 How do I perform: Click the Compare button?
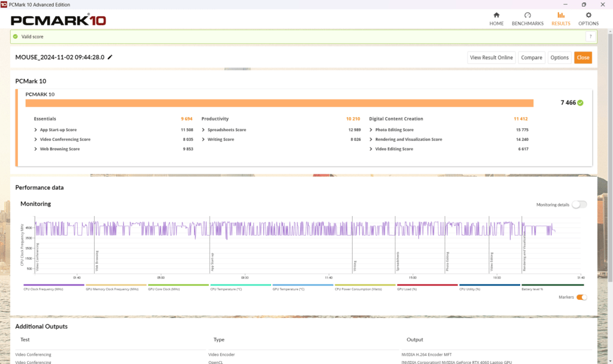(x=531, y=57)
